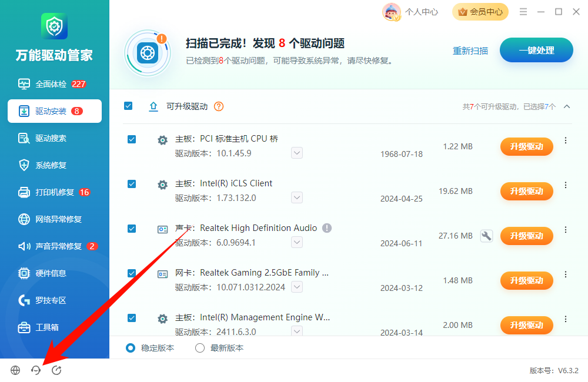Open version dropdown for driver 2411.6.3.0

[297, 331]
